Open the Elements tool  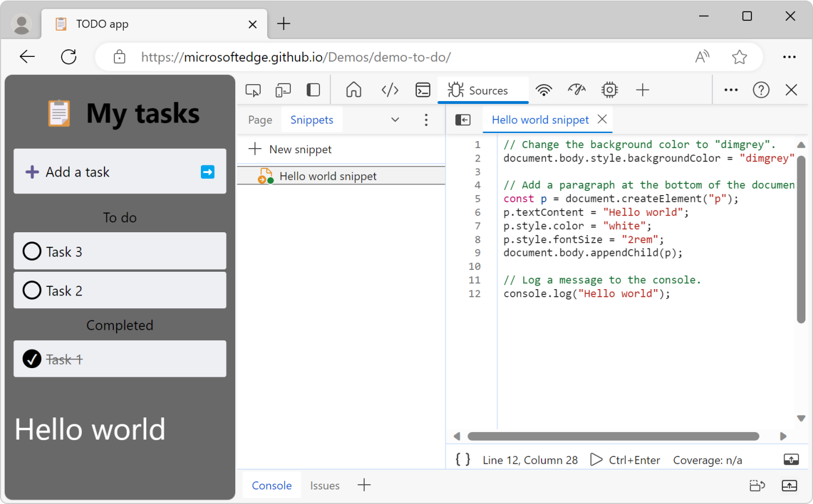click(390, 90)
